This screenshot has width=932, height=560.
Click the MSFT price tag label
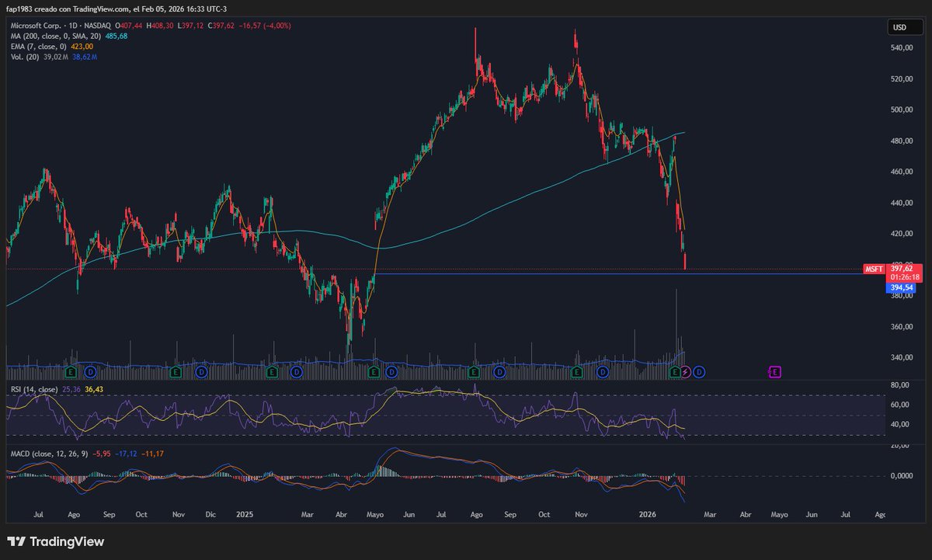(874, 269)
